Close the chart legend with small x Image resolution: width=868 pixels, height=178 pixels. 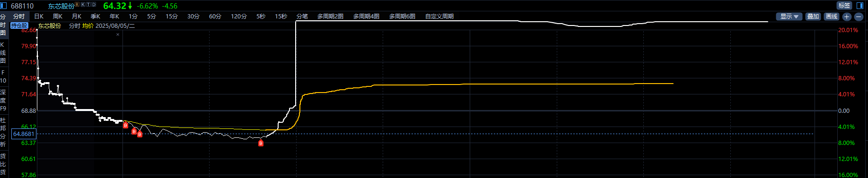coord(118,34)
